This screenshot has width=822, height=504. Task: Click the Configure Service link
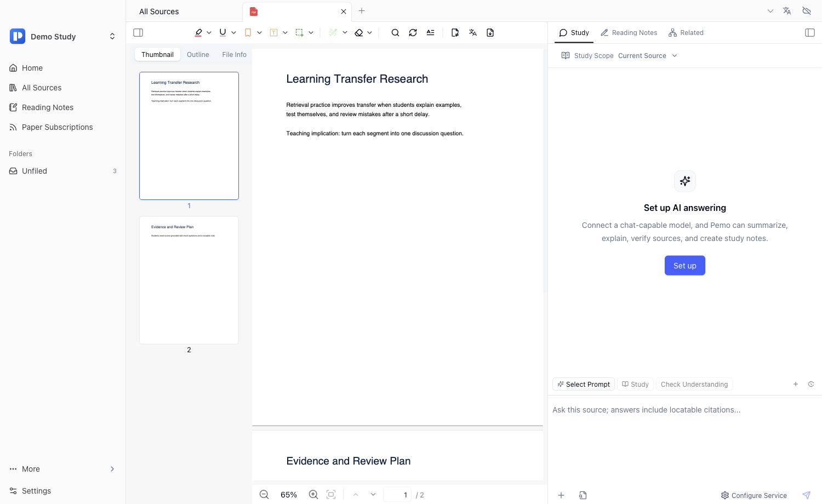pos(754,495)
